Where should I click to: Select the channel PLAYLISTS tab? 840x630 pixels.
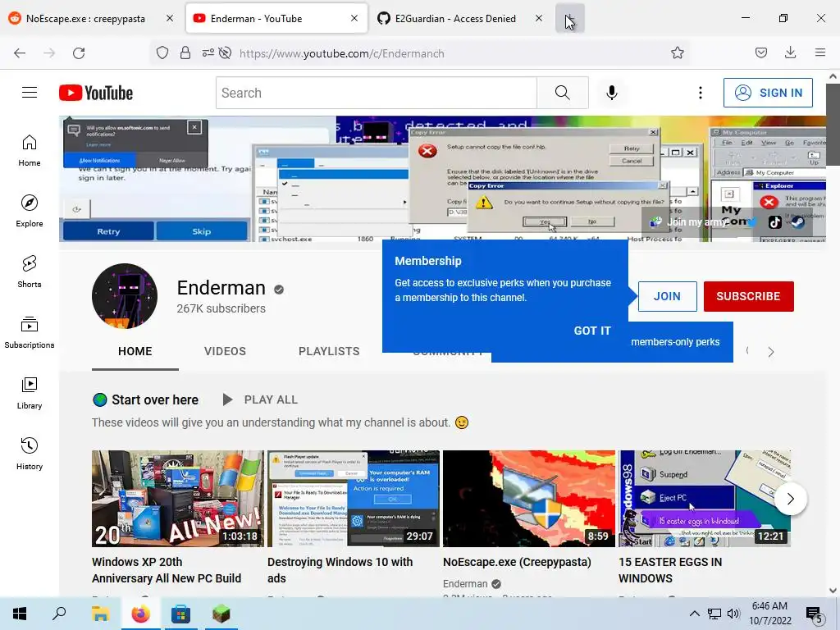[x=329, y=351]
